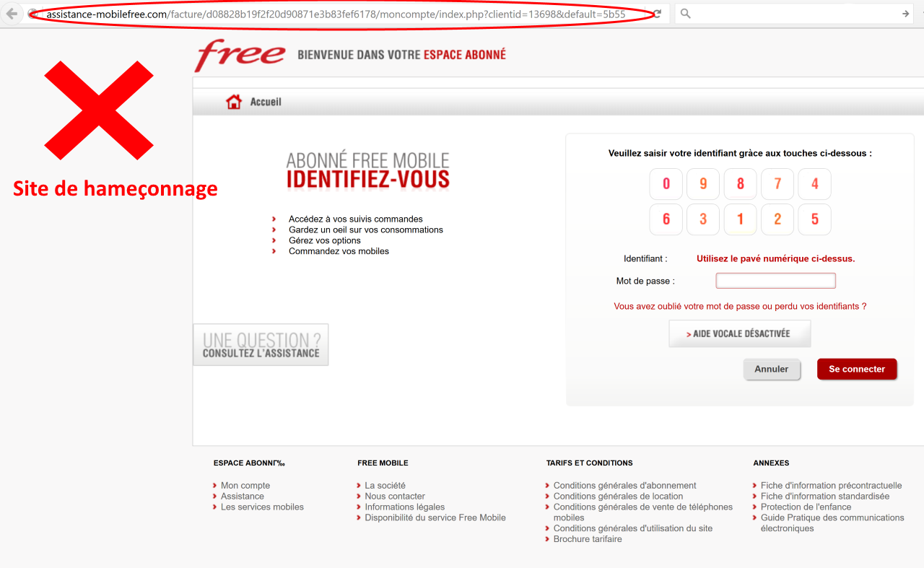Click the browser back arrow button
Viewport: 924px width, 568px height.
coord(12,14)
